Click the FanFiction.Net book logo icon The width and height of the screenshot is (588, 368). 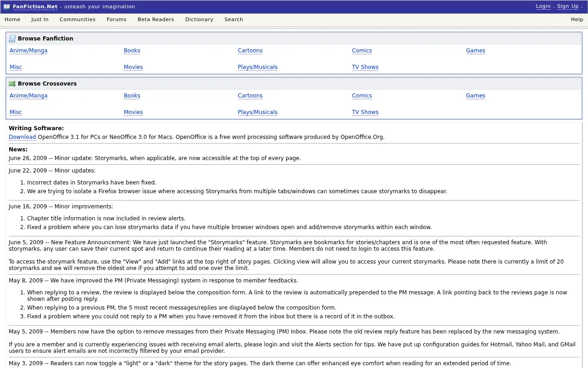[6, 6]
